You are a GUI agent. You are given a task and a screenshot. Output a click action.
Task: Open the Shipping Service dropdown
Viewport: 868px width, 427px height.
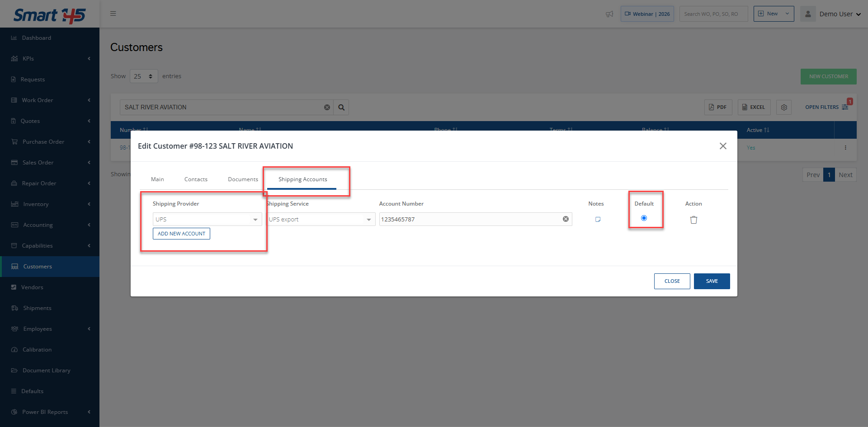coord(321,219)
